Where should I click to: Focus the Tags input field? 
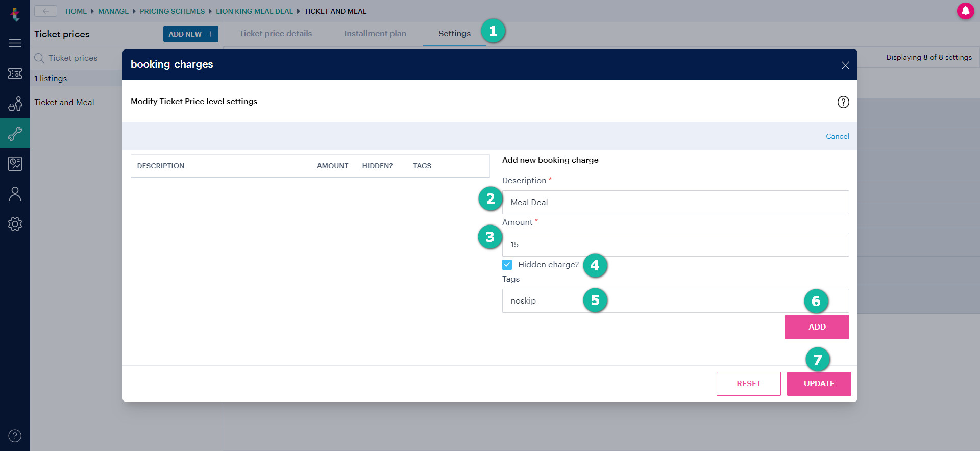(675, 301)
